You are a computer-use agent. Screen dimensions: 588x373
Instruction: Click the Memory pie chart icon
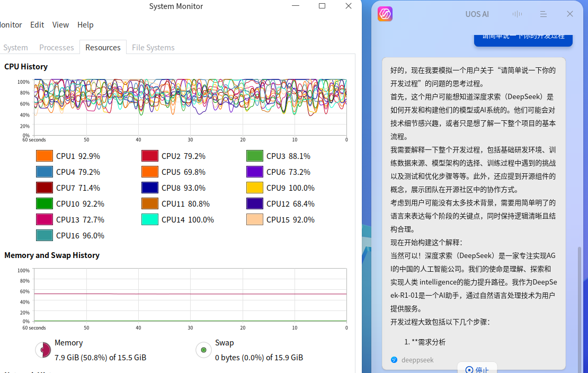pyautogui.click(x=43, y=350)
